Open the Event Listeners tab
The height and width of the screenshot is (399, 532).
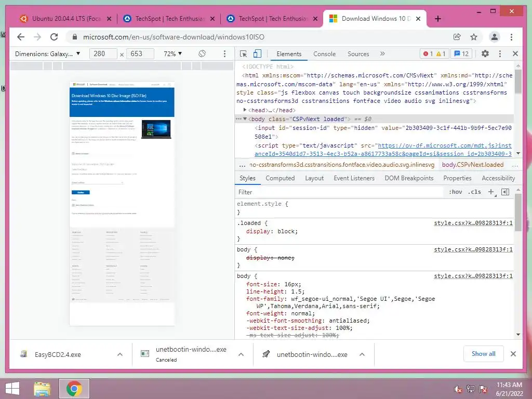click(354, 178)
